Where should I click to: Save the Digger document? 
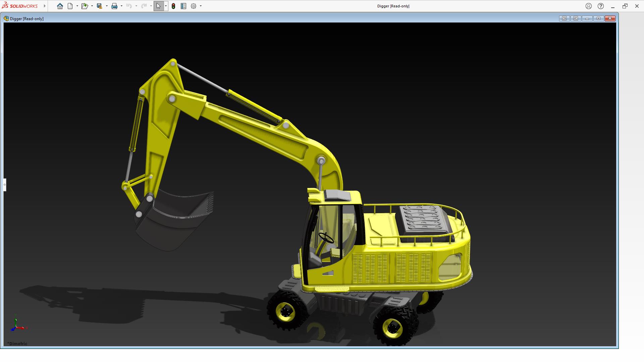coord(99,6)
